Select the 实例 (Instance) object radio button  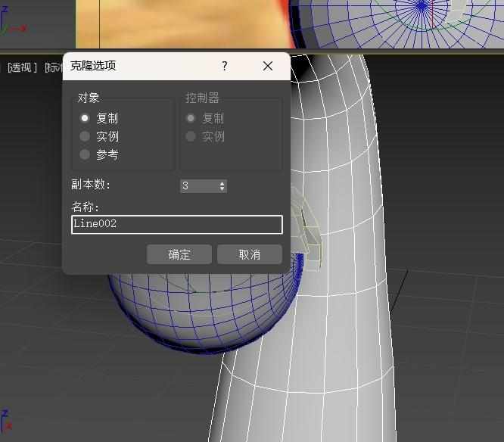[85, 136]
